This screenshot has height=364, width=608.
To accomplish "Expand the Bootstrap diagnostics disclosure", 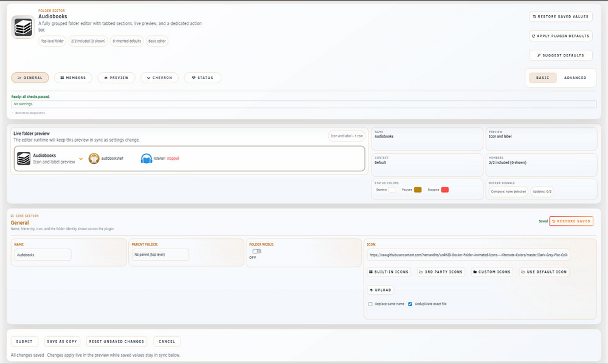I will (29, 113).
